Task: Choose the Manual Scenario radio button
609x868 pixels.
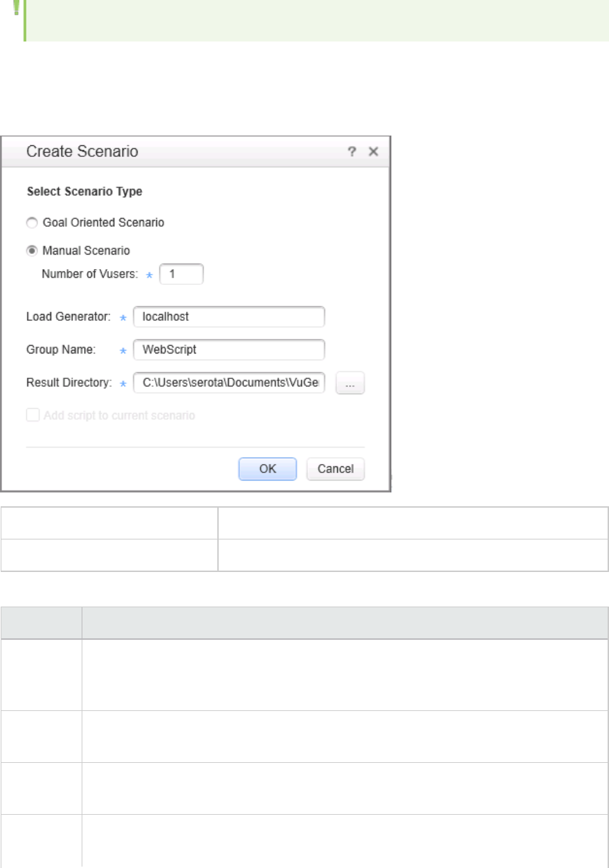Action: coord(30,250)
